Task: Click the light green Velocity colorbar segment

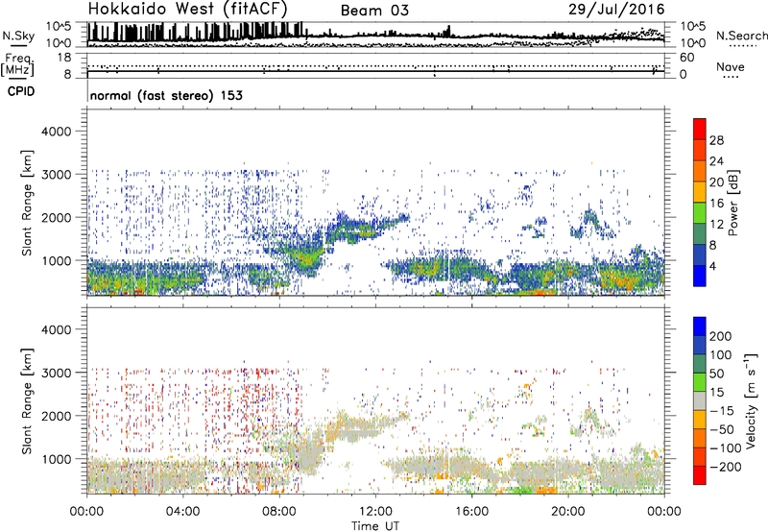Action: click(700, 382)
